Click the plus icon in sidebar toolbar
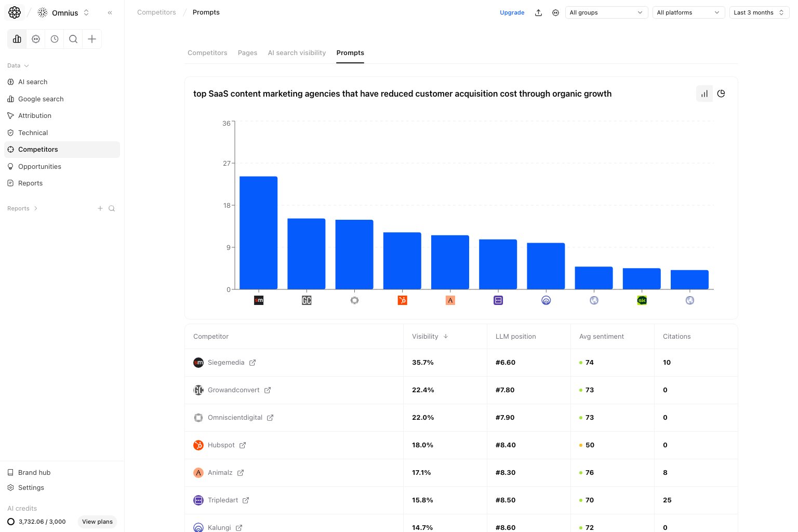The height and width of the screenshot is (532, 798). tap(92, 39)
